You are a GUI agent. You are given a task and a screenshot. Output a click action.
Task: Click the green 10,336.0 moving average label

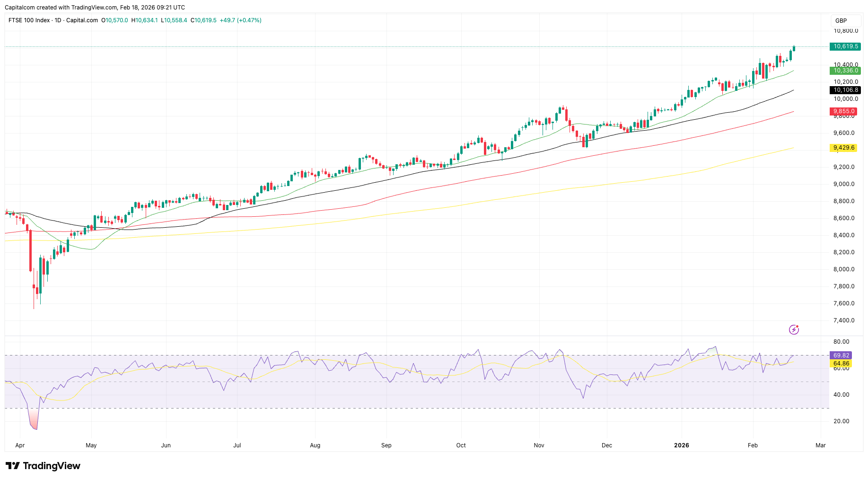[x=845, y=71]
